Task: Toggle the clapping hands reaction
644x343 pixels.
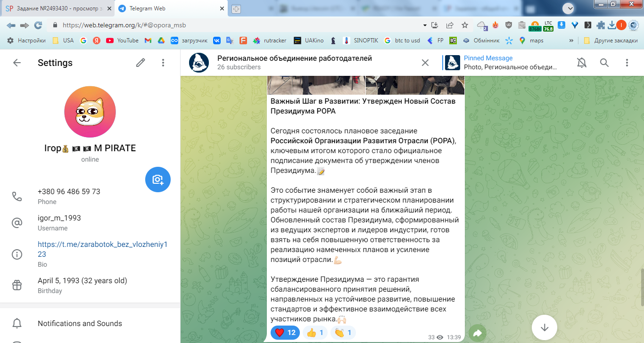Action: tap(343, 333)
